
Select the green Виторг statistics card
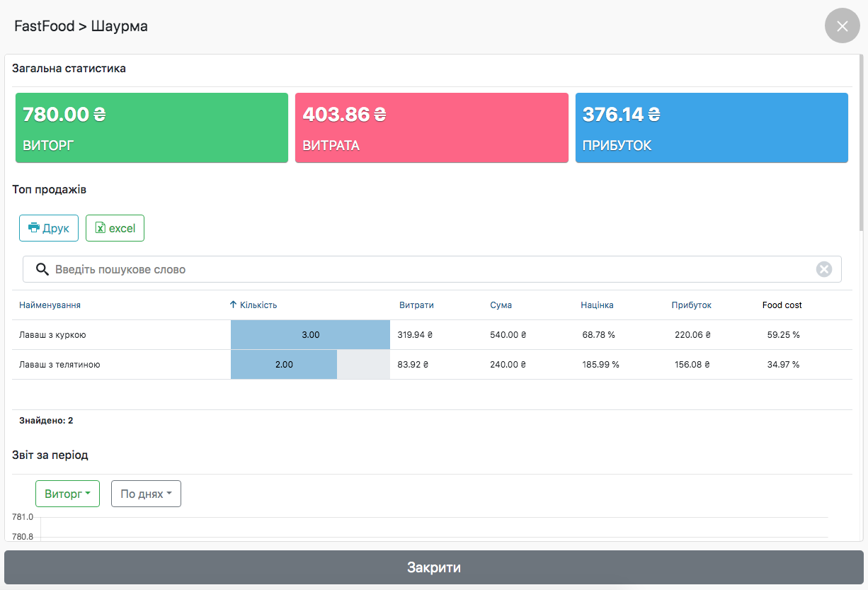click(152, 128)
